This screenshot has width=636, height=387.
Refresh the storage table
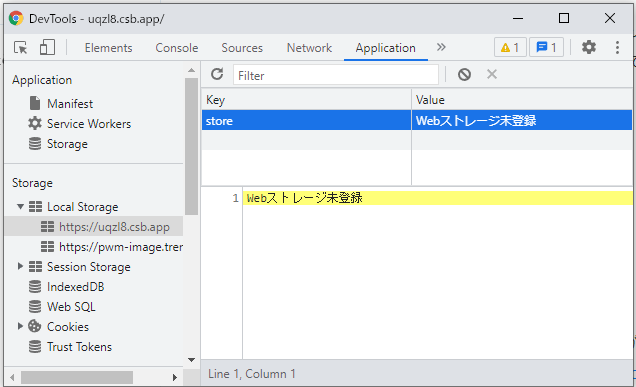217,74
